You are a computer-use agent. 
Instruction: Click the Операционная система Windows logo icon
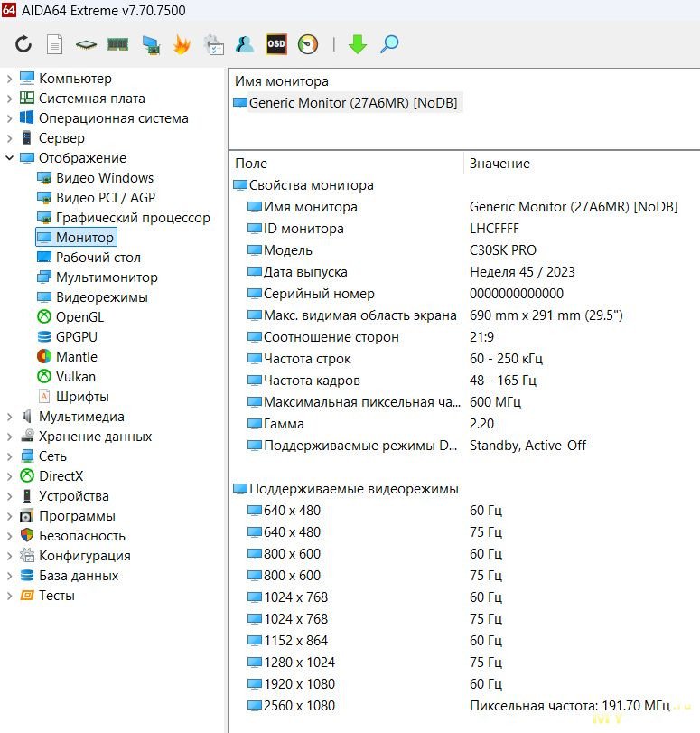[x=26, y=117]
